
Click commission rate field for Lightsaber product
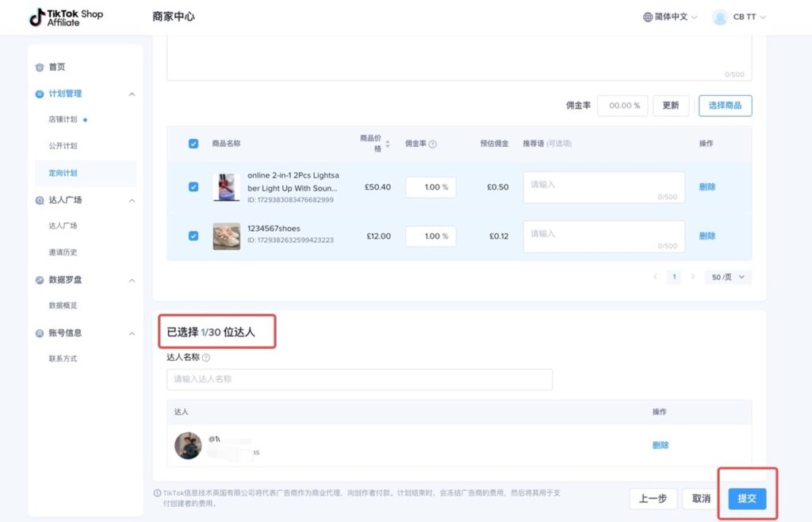click(431, 187)
